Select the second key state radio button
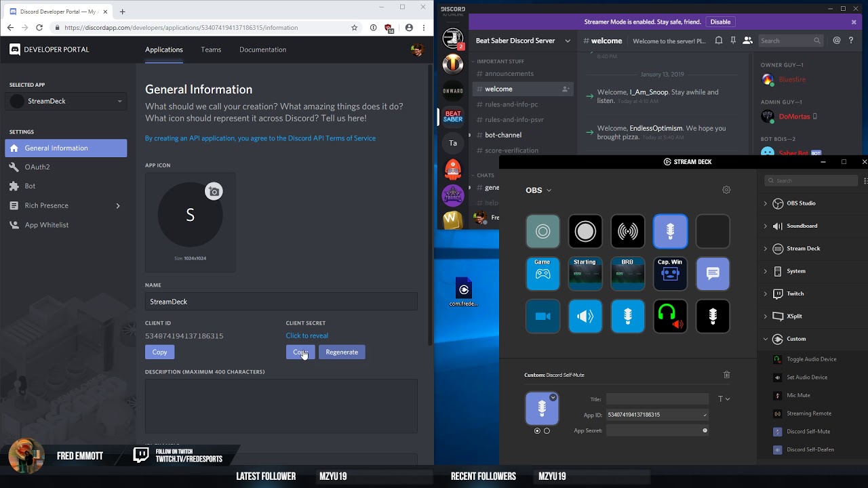 (547, 431)
